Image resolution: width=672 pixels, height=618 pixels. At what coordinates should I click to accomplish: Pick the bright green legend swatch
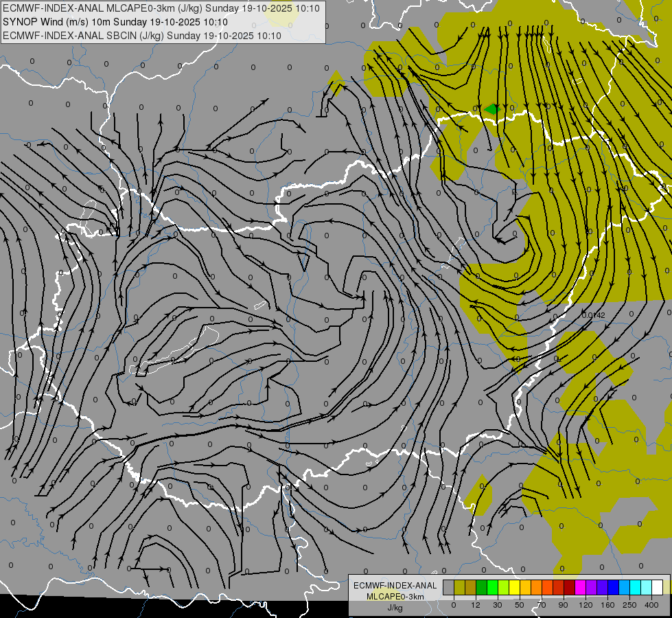coord(493,587)
